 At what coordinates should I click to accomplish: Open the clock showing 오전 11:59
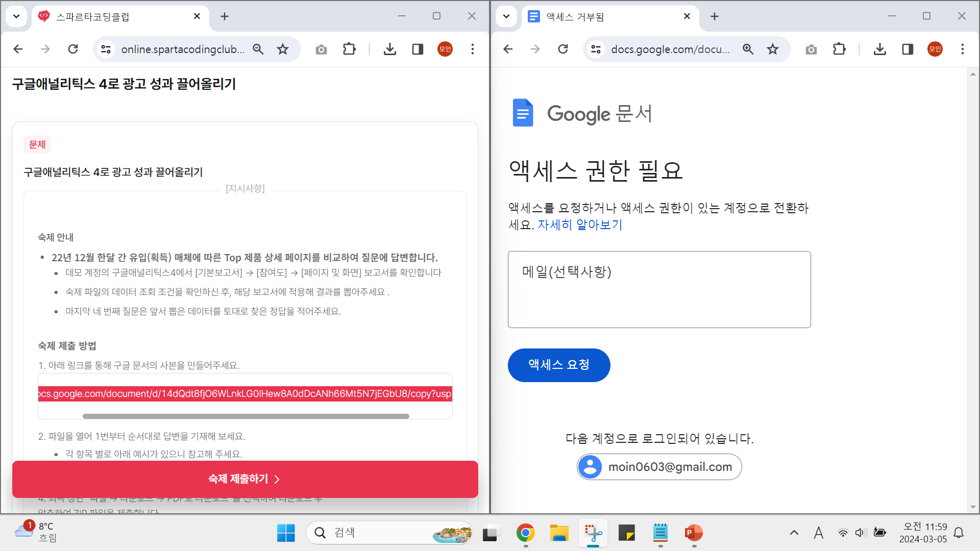click(923, 533)
